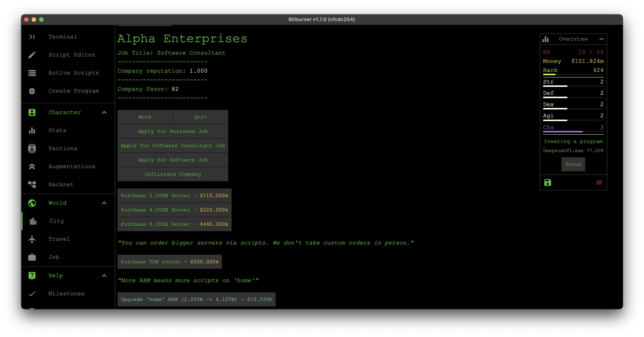Screen dimensions: 644x337
Task: Click the Str skill progress bar
Action: coord(573,86)
